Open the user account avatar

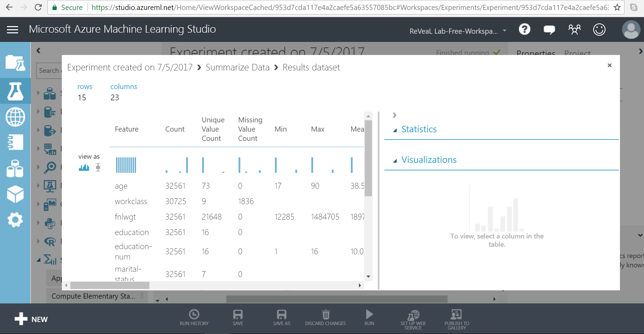(631, 30)
